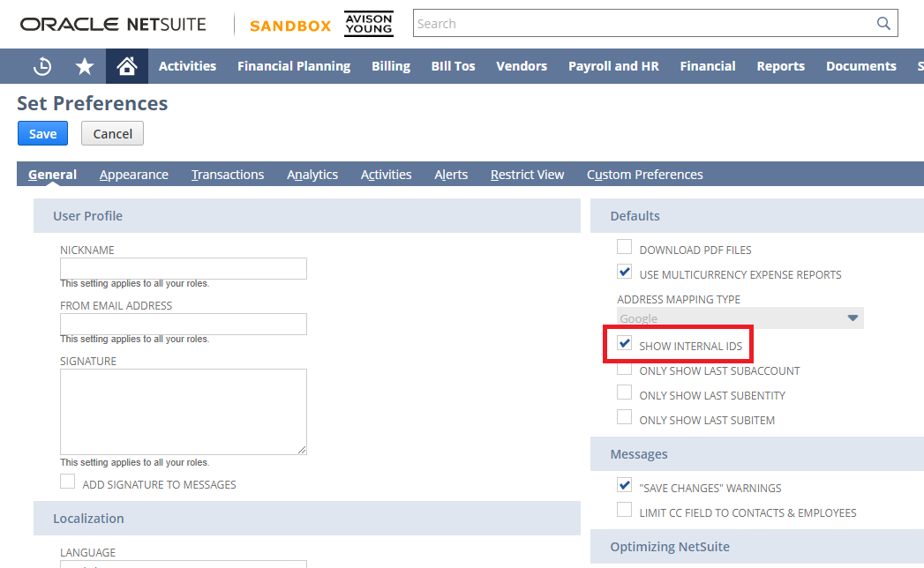Screen dimensions: 924x568
Task: Open the Reports menu
Action: click(x=781, y=66)
